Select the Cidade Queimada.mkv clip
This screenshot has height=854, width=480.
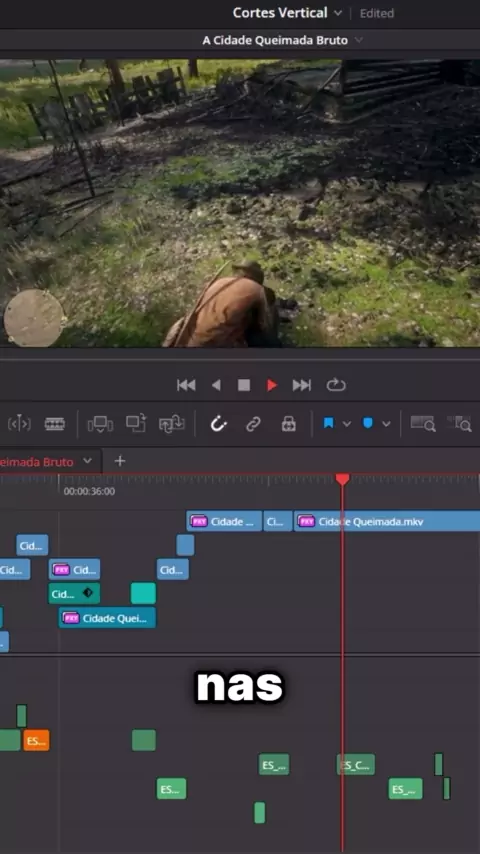[x=387, y=521]
